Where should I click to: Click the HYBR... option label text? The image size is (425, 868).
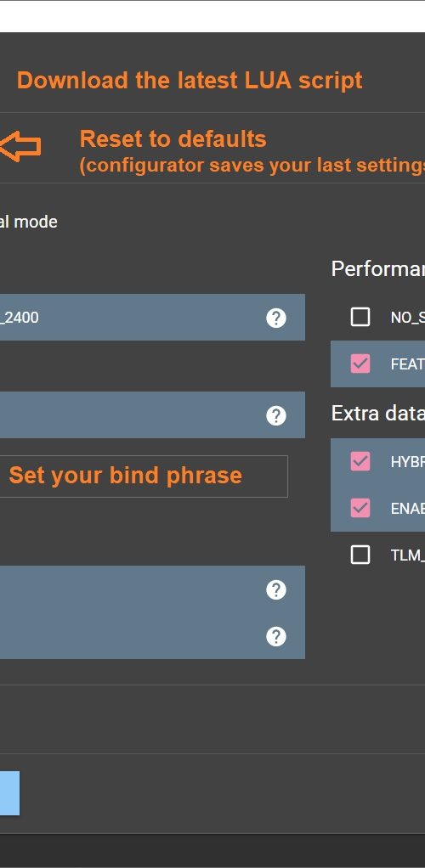click(408, 462)
